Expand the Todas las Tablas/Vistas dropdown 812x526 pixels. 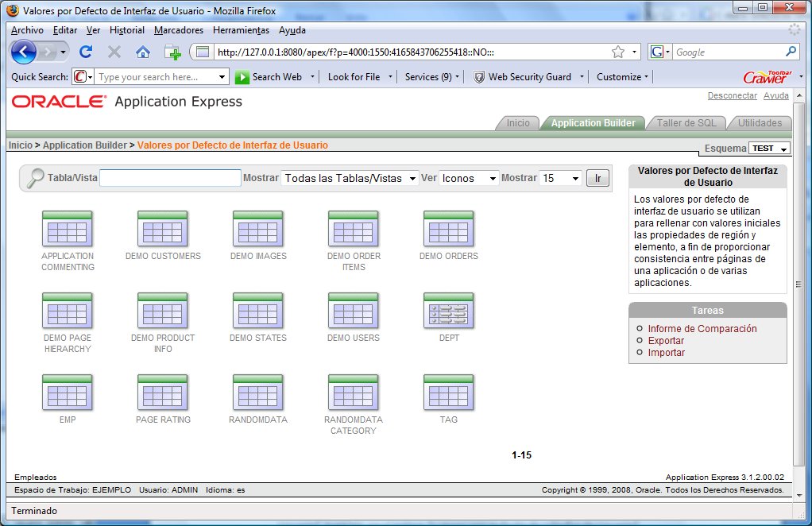[x=350, y=178]
